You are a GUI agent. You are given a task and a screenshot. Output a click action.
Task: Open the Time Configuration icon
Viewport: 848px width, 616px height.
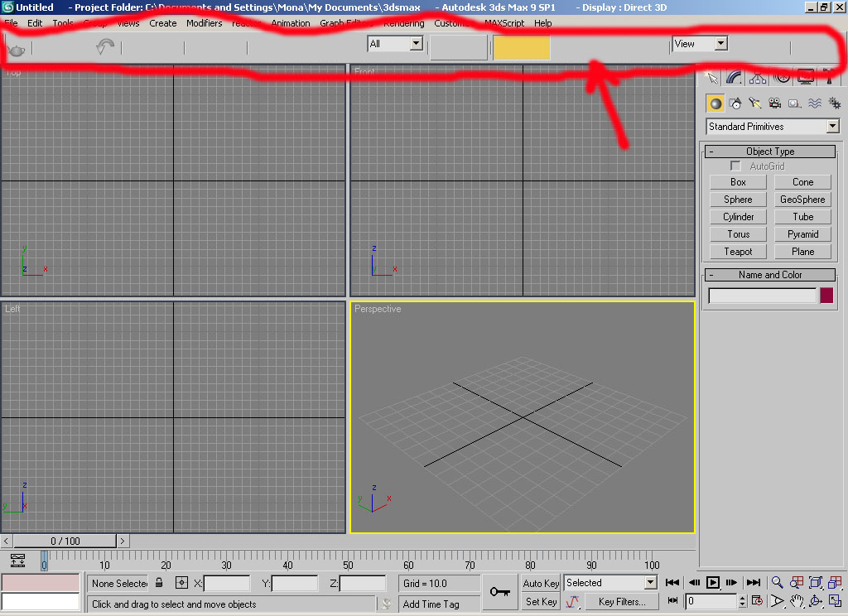pos(757,601)
